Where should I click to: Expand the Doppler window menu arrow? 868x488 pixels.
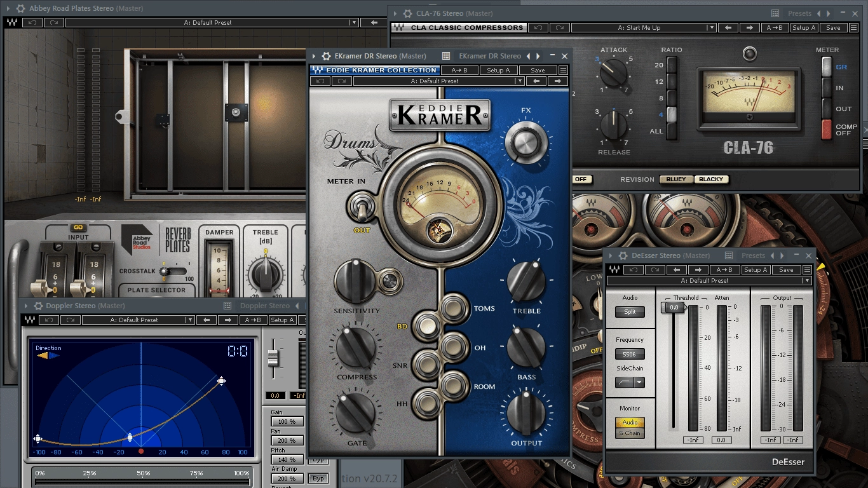coord(27,306)
